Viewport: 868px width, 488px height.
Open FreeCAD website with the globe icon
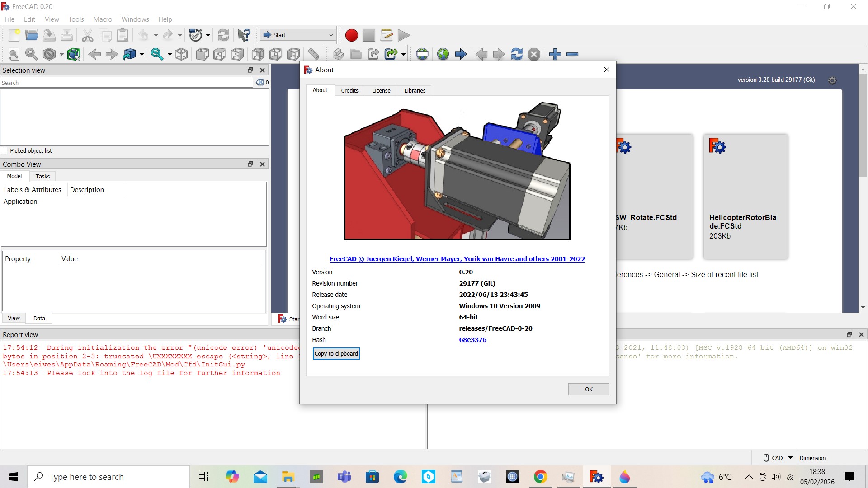pos(443,54)
